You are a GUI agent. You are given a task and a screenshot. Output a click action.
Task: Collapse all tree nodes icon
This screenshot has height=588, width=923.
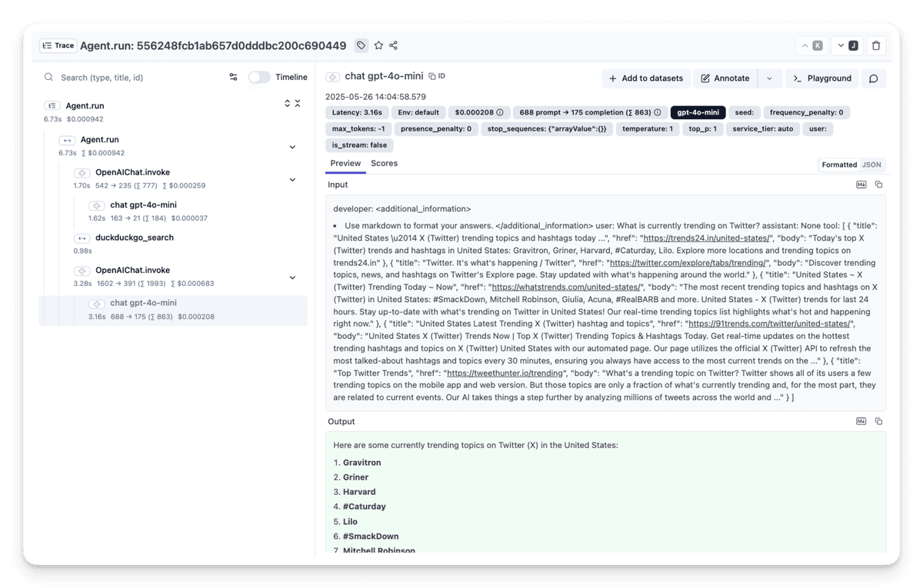(x=298, y=103)
